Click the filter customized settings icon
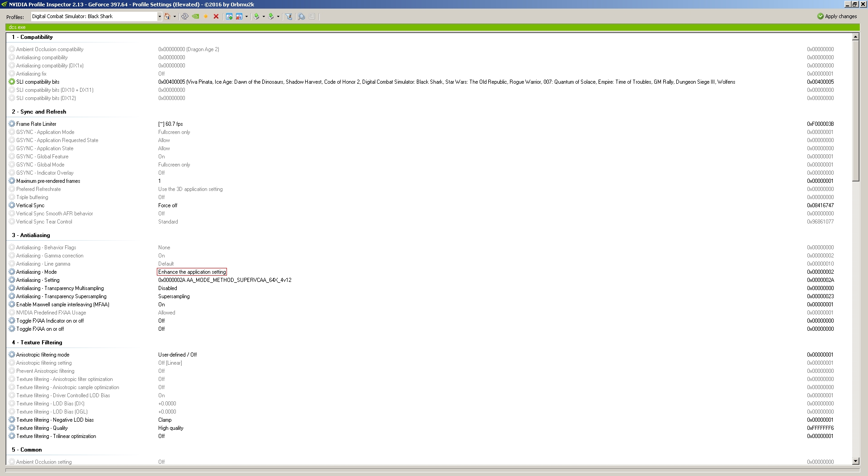Screen dimensions: 868x476 pyautogui.click(x=288, y=16)
